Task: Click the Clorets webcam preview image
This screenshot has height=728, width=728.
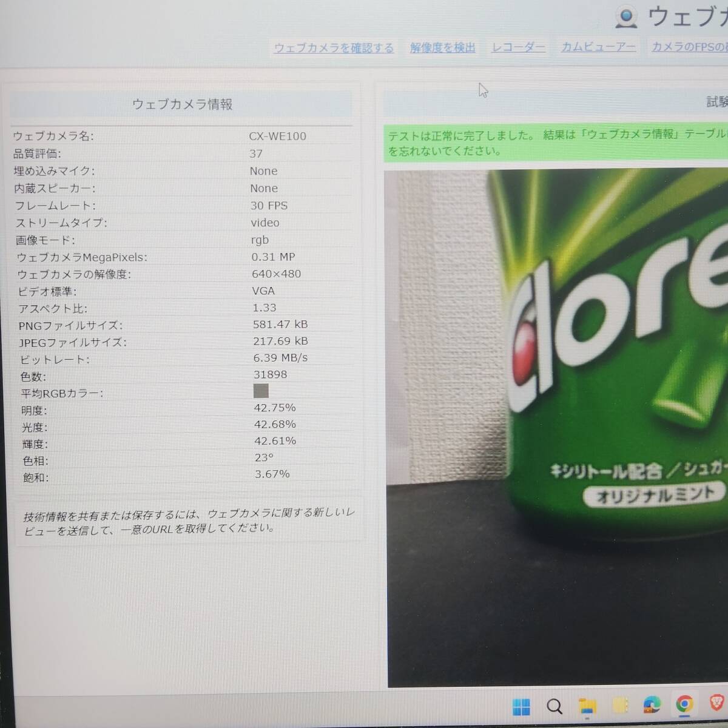Action: (x=557, y=428)
